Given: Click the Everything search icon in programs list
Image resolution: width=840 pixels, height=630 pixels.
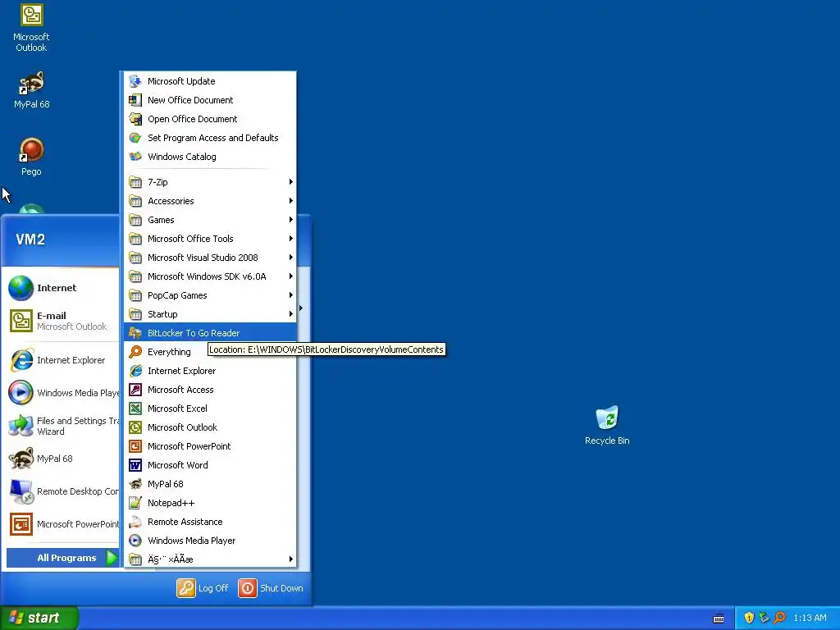Looking at the screenshot, I should [x=135, y=352].
